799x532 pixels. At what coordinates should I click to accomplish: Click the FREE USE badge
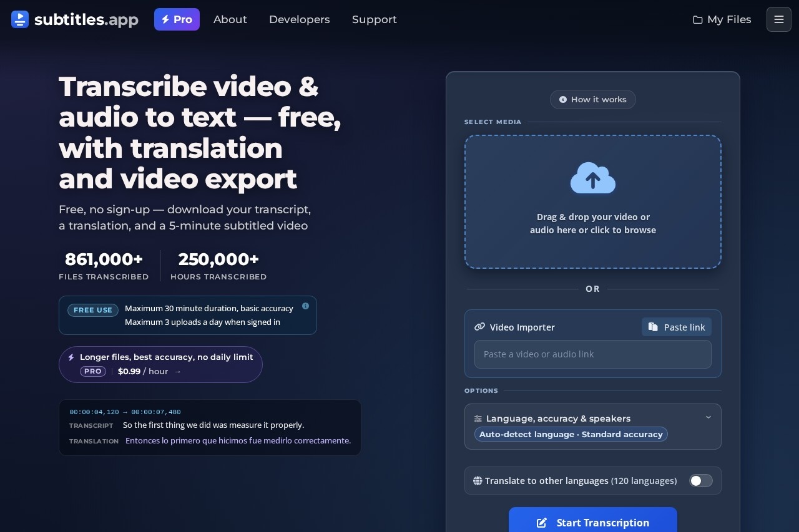pos(93,310)
